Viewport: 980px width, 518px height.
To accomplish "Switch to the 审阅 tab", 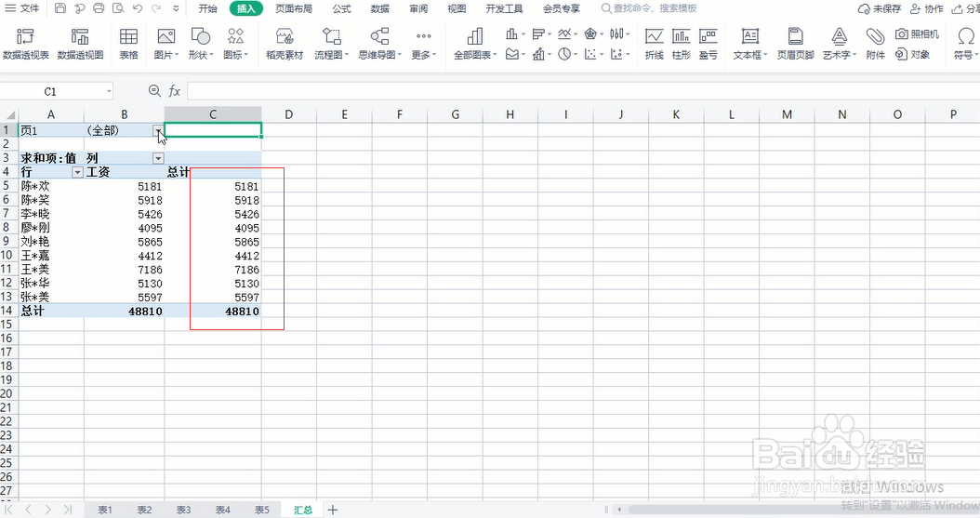I will [418, 8].
